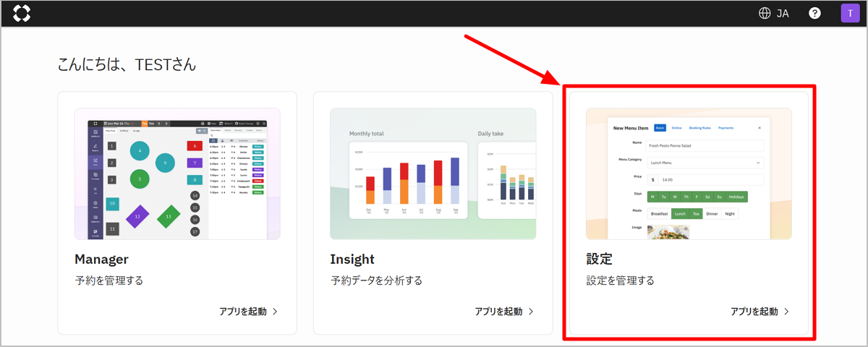The width and height of the screenshot is (868, 347).
Task: Select the Manager card title
Action: tap(101, 259)
